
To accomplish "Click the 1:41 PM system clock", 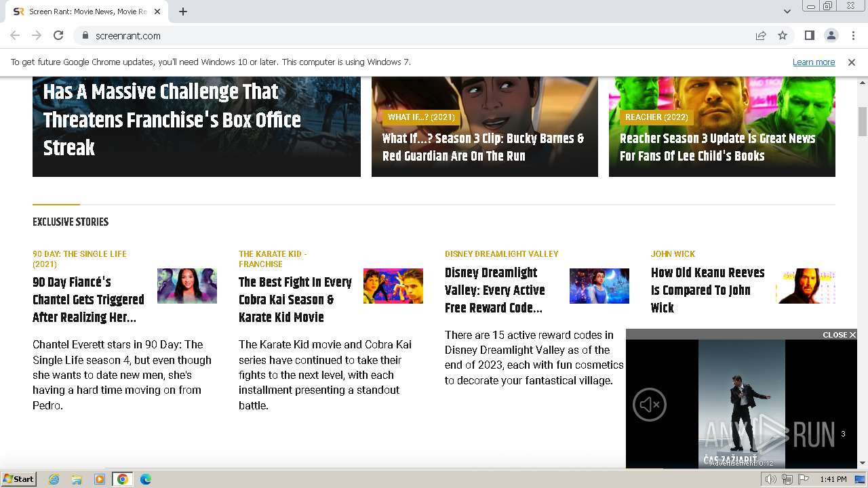I will (x=833, y=479).
